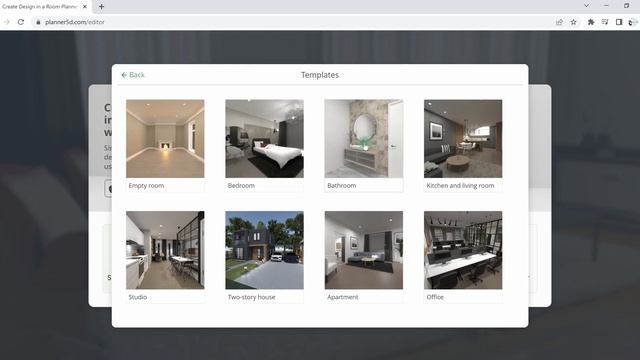Go back using the Back link
Image resolution: width=640 pixels, height=360 pixels.
133,75
